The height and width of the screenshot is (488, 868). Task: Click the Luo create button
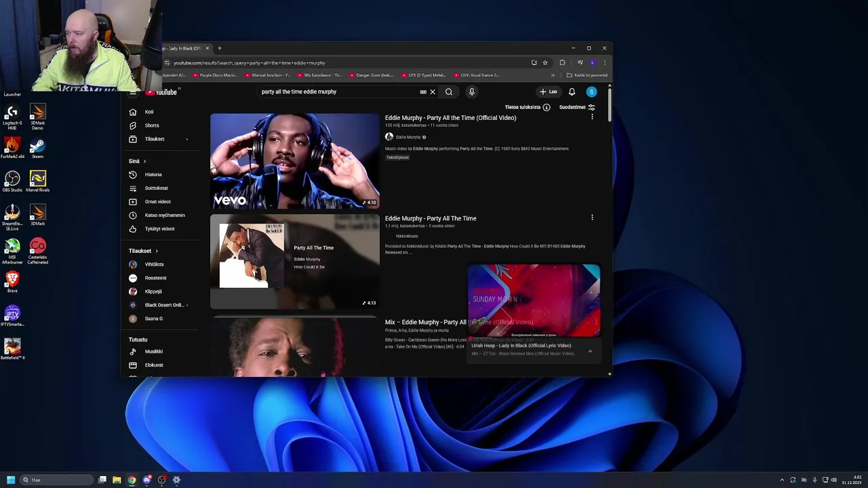click(548, 91)
